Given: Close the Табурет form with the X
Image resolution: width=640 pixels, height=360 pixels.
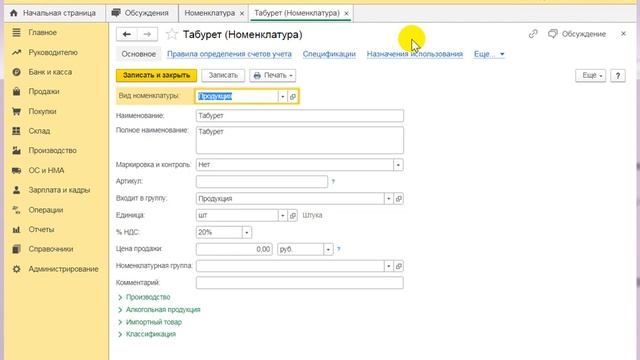Looking at the screenshot, I should coord(623,34).
